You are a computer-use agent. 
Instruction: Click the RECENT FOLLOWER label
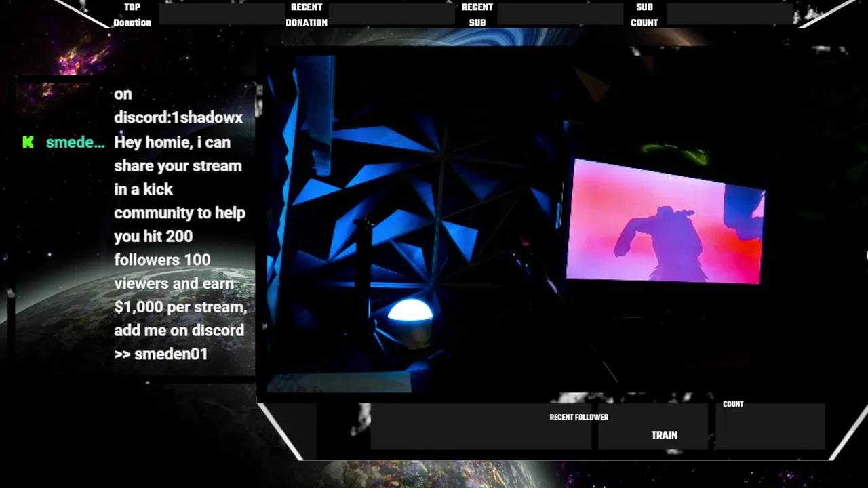point(578,417)
